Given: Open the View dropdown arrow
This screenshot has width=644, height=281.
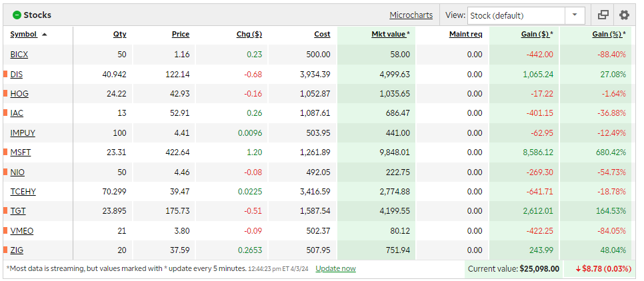Looking at the screenshot, I should [x=575, y=15].
